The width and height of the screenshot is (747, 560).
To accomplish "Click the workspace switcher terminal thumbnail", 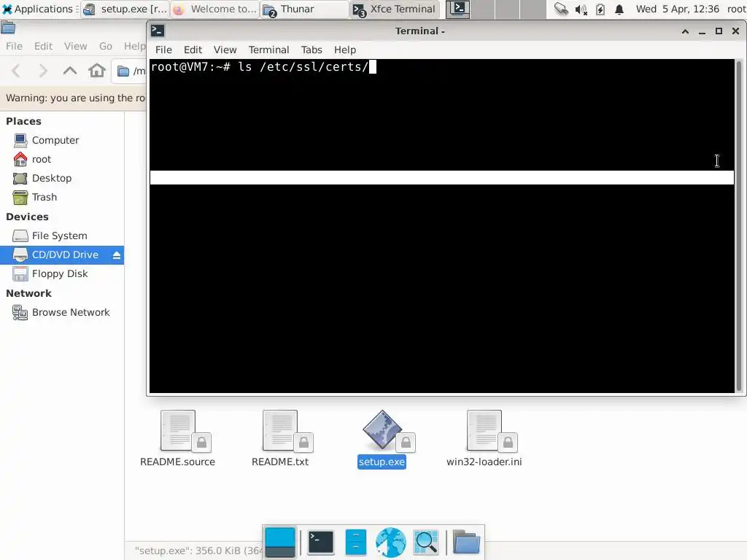I will pyautogui.click(x=458, y=9).
